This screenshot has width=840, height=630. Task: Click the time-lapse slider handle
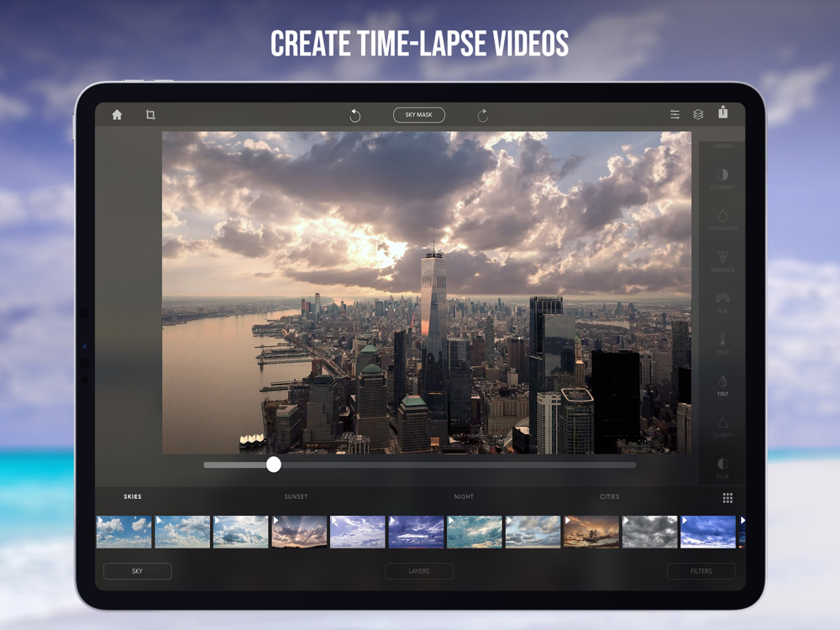point(274,465)
